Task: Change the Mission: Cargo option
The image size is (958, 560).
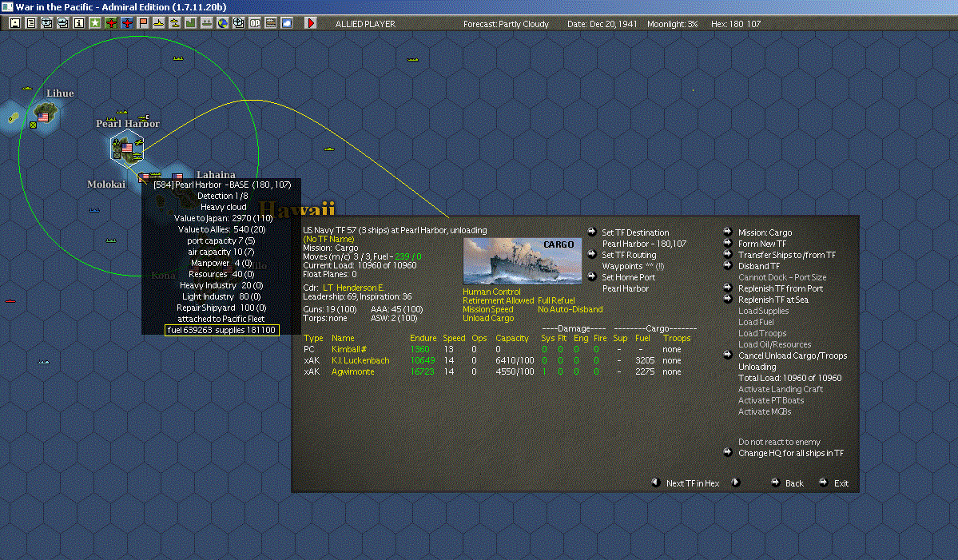Action: pos(765,232)
